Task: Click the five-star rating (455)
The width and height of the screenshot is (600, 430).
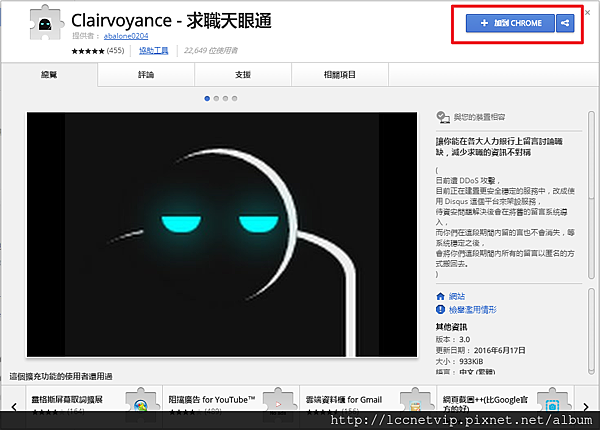Action: [x=98, y=50]
